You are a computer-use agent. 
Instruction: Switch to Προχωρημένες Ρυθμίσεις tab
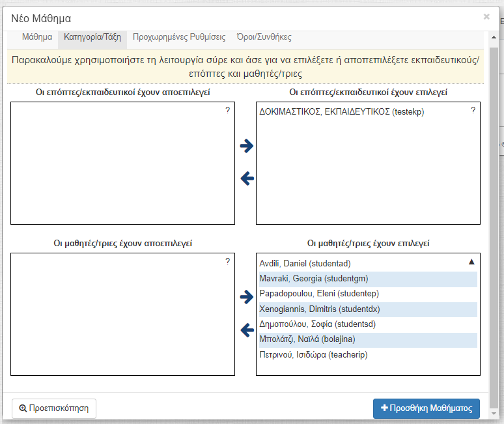pyautogui.click(x=179, y=37)
